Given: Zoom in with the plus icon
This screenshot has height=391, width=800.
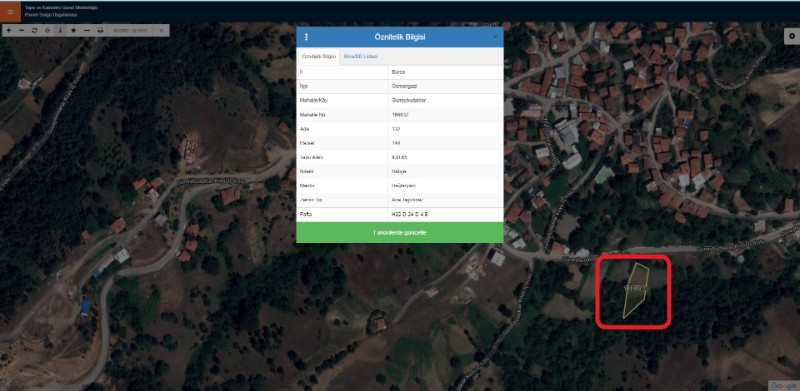Looking at the screenshot, I should (9, 31).
